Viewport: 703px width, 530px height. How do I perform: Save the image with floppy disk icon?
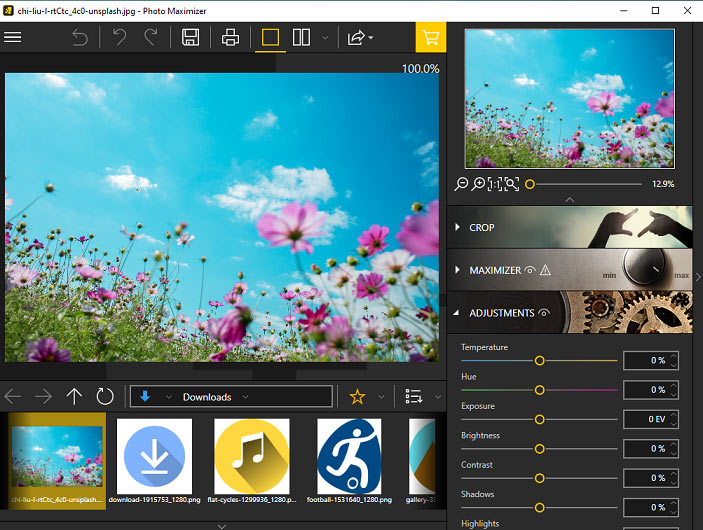pyautogui.click(x=190, y=37)
